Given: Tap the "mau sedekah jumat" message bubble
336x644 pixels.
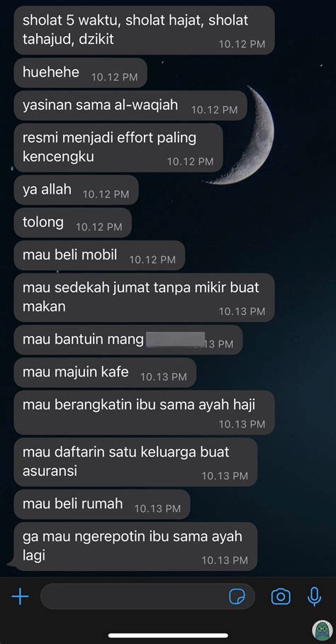Looking at the screenshot, I should pyautogui.click(x=145, y=297).
